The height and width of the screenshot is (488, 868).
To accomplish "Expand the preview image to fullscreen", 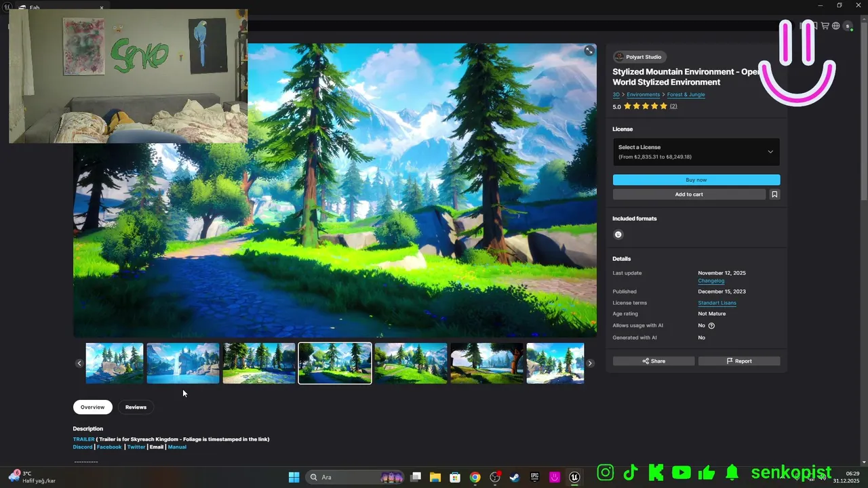I will click(589, 51).
